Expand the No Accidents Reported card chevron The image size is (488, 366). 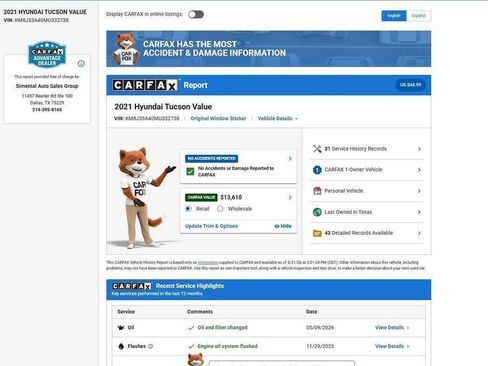point(290,159)
